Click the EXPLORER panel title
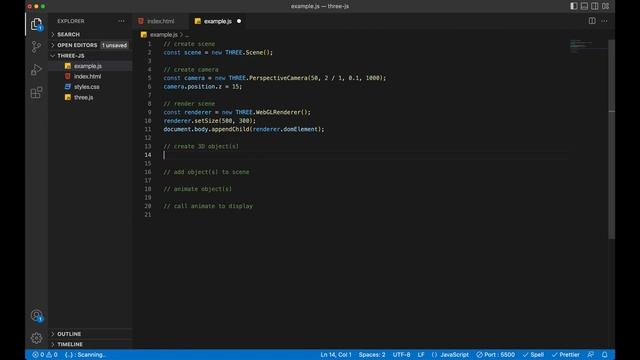Screen dimensions: 640x360 (71, 21)
